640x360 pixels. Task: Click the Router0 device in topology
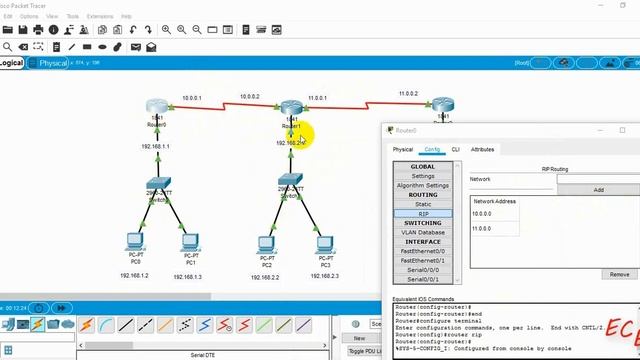tap(157, 106)
